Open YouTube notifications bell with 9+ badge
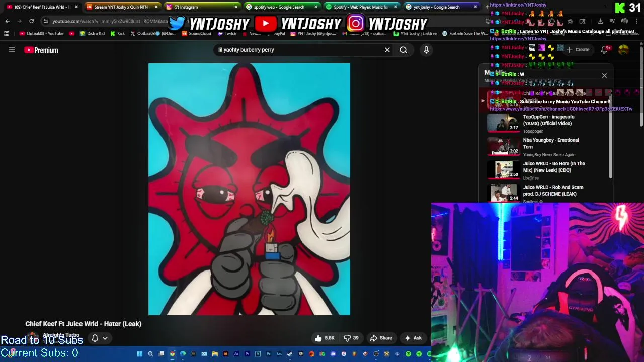This screenshot has width=644, height=362. 605,50
